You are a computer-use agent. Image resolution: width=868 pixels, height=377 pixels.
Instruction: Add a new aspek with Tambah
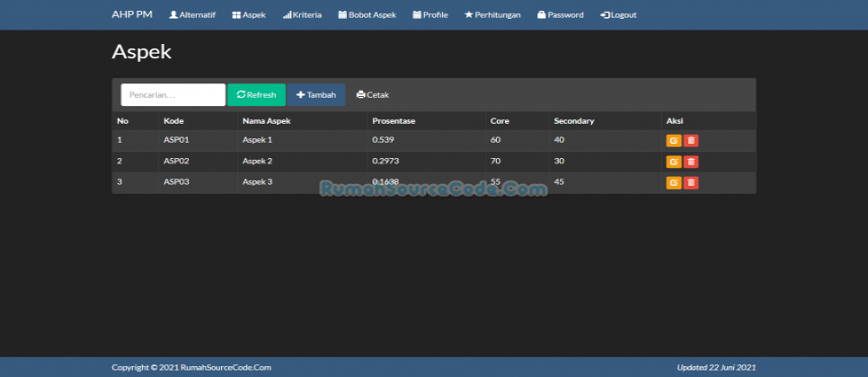click(x=316, y=94)
